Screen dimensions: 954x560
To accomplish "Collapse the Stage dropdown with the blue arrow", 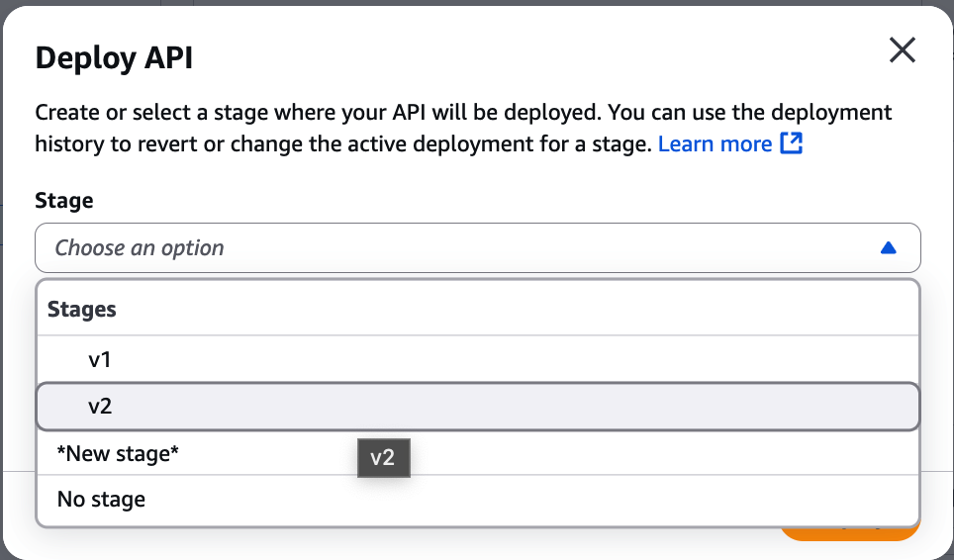I will coord(888,248).
